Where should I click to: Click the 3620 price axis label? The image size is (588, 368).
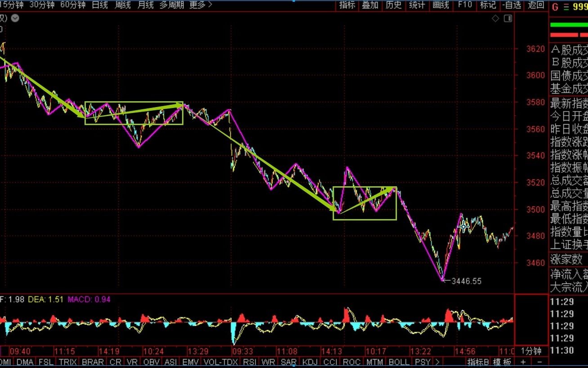coord(535,49)
